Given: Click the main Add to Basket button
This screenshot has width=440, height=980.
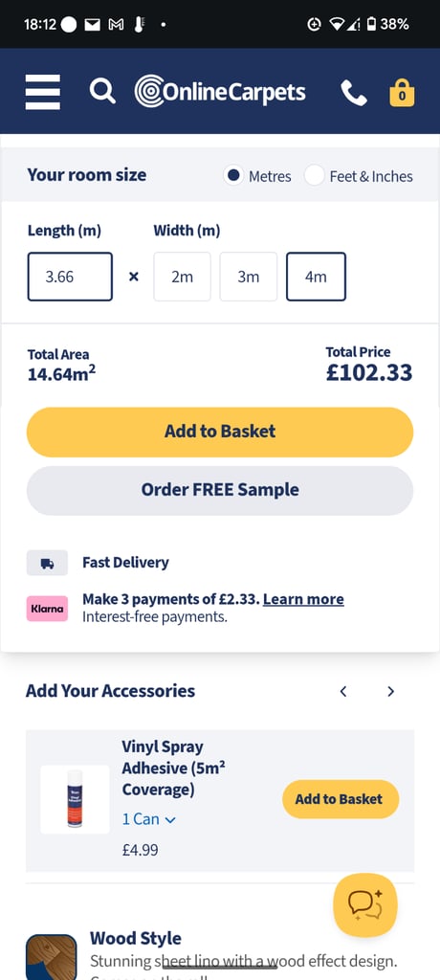Looking at the screenshot, I should (x=220, y=432).
